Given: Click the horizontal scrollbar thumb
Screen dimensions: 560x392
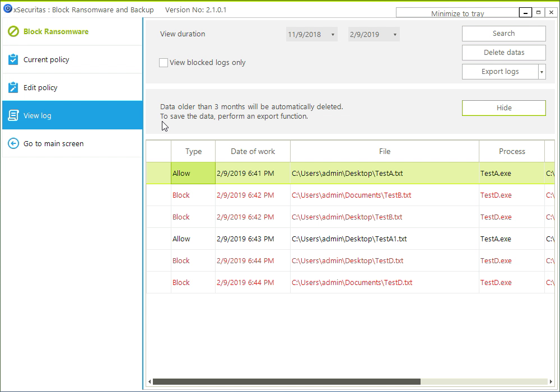Looking at the screenshot, I should click(286, 382).
